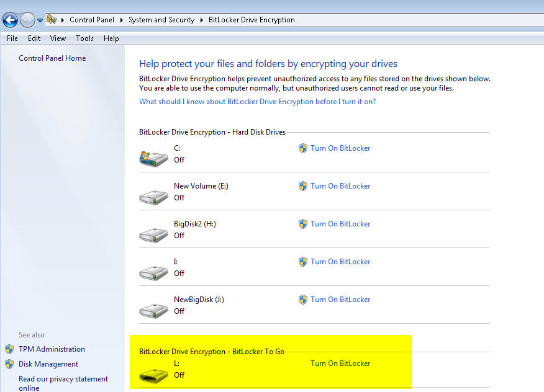Expand the arrow after System and Security
The image size is (544, 392).
(202, 20)
